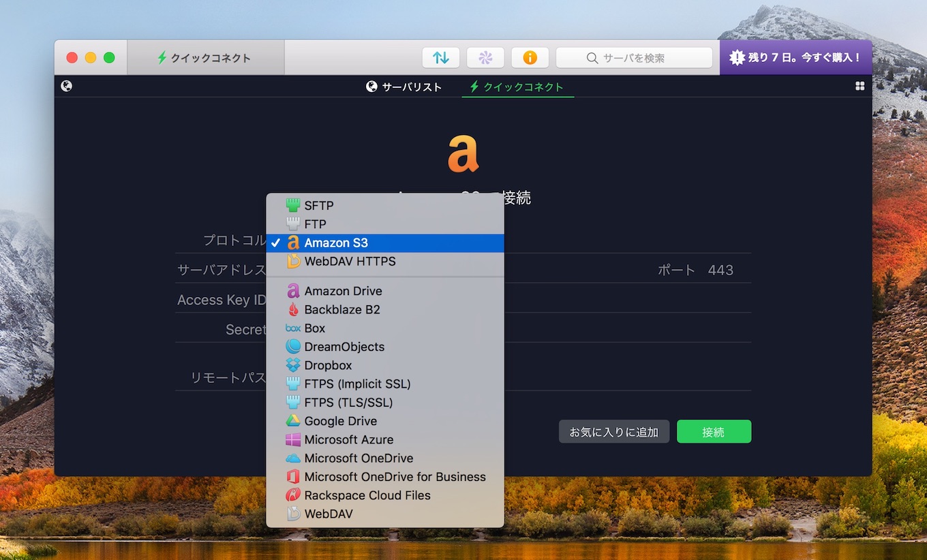This screenshot has height=560, width=927.
Task: Pick the Microsoft Azure service icon
Action: pos(293,439)
